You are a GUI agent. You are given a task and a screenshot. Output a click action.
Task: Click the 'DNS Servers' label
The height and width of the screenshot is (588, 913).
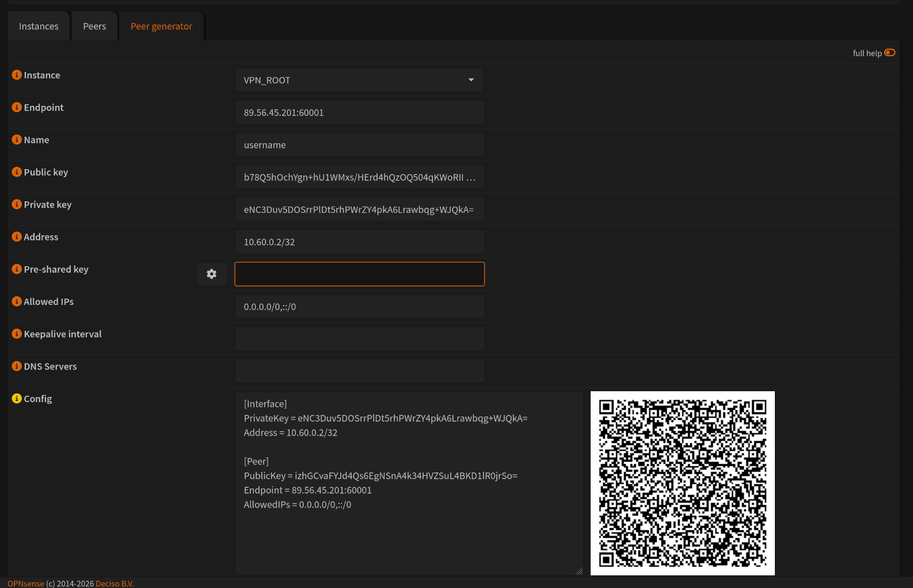50,366
